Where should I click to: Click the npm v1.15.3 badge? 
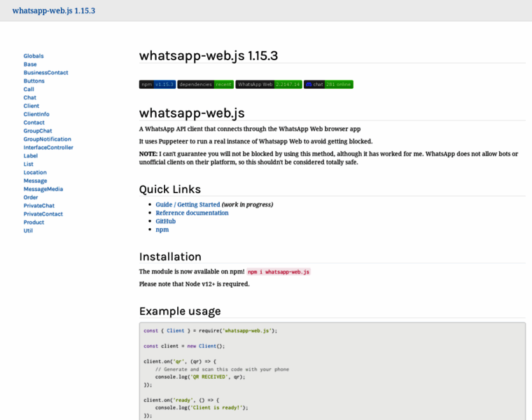[157, 85]
